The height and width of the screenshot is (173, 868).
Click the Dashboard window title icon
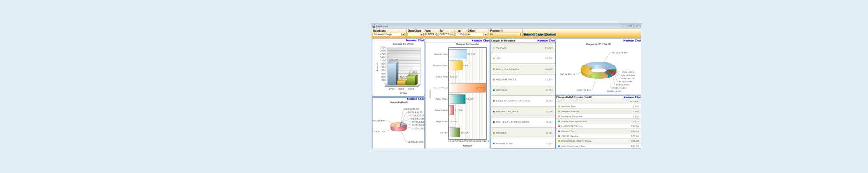[374, 26]
